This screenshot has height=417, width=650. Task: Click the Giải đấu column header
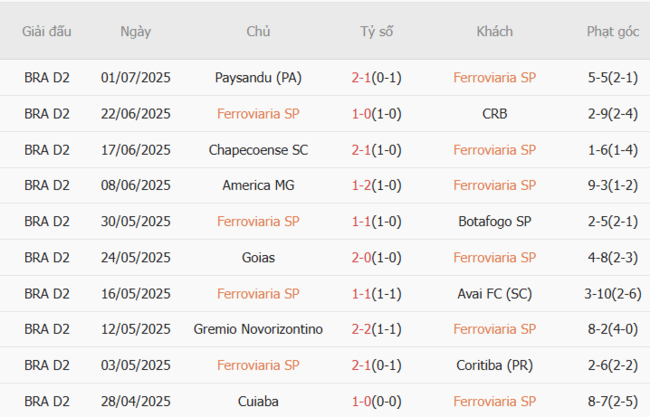coord(47,31)
